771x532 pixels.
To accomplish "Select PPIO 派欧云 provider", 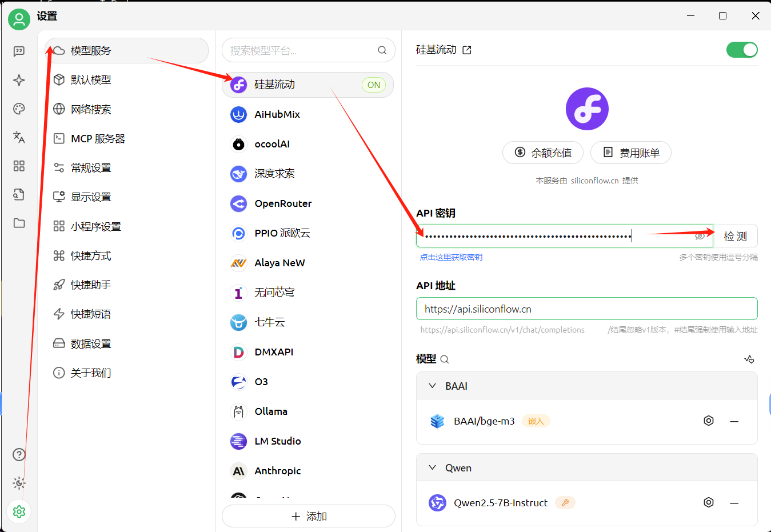I will pos(308,233).
